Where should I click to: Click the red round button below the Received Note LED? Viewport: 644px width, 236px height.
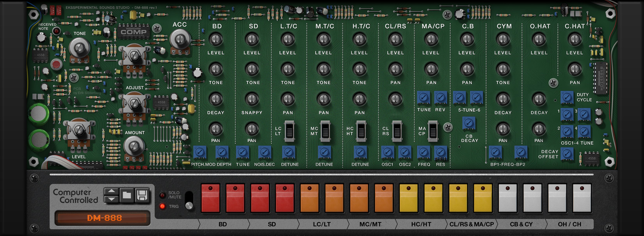[x=56, y=64]
